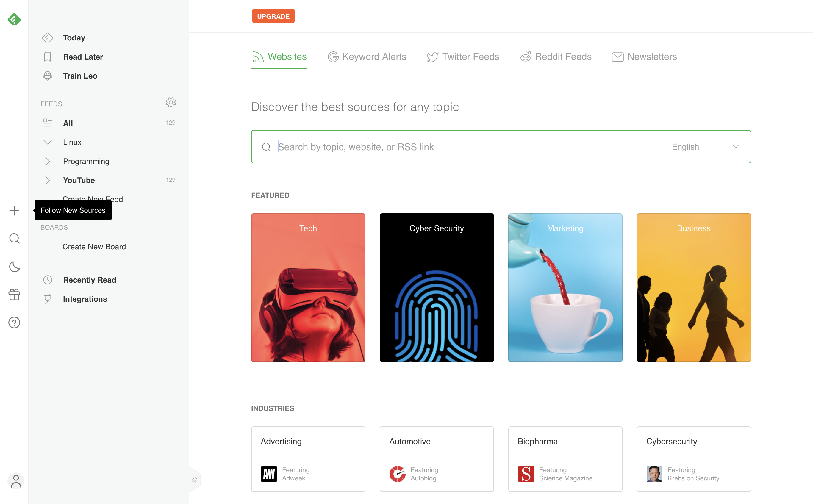Enable dark mode with the moon icon
The width and height of the screenshot is (813, 504).
[x=14, y=267]
